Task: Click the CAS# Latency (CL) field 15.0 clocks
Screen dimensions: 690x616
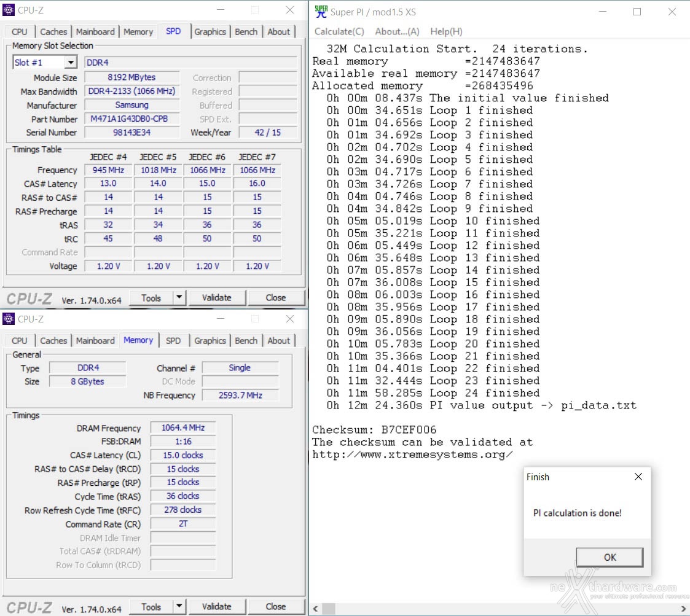Action: click(x=183, y=455)
